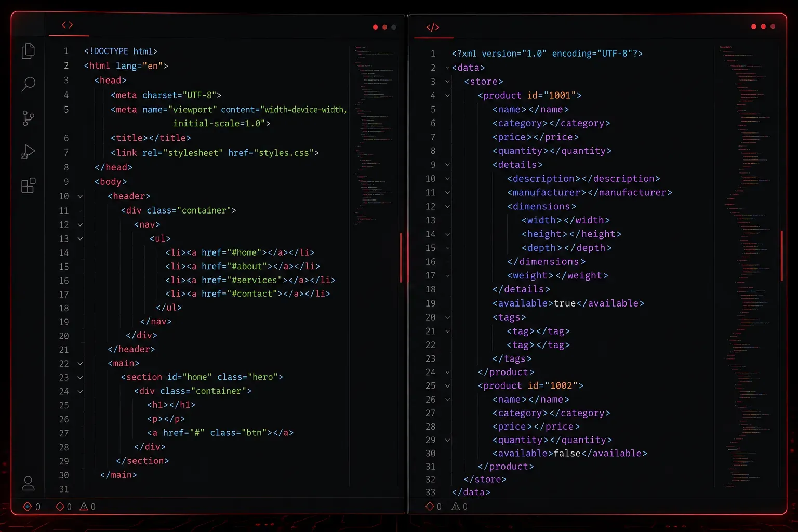Click the HTML editor's red scrollbar thumb
The width and height of the screenshot is (798, 532).
pos(401,257)
